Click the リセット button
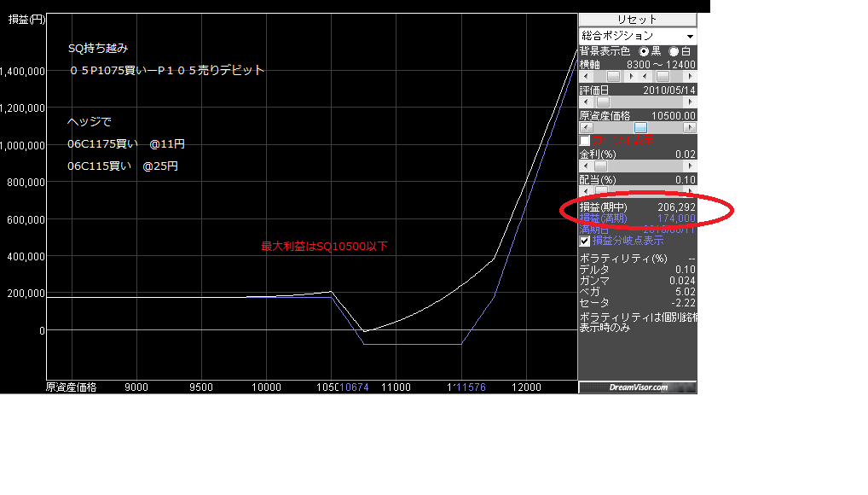The image size is (868, 495). click(637, 20)
